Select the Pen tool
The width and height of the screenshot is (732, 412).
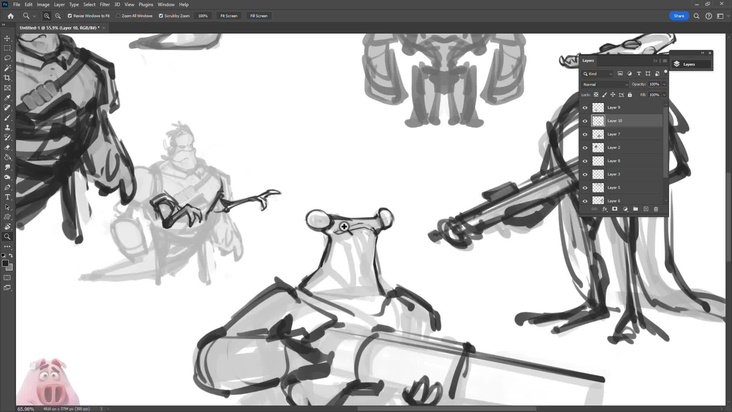7,187
